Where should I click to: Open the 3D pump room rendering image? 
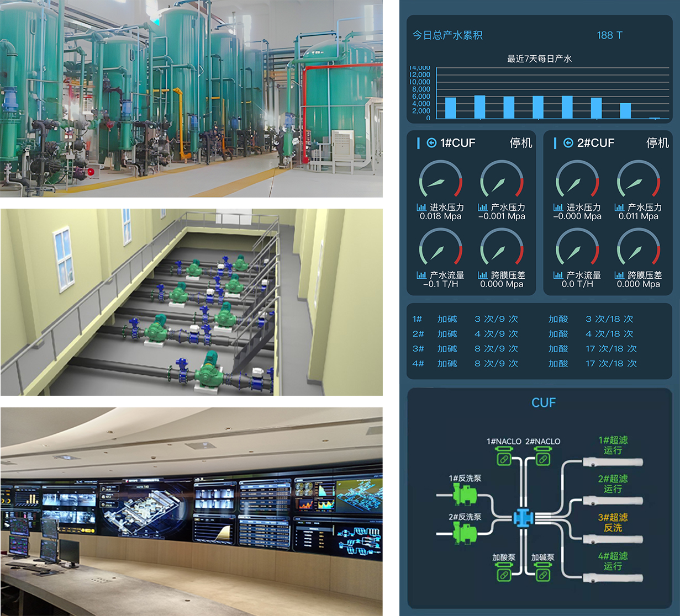point(191,302)
